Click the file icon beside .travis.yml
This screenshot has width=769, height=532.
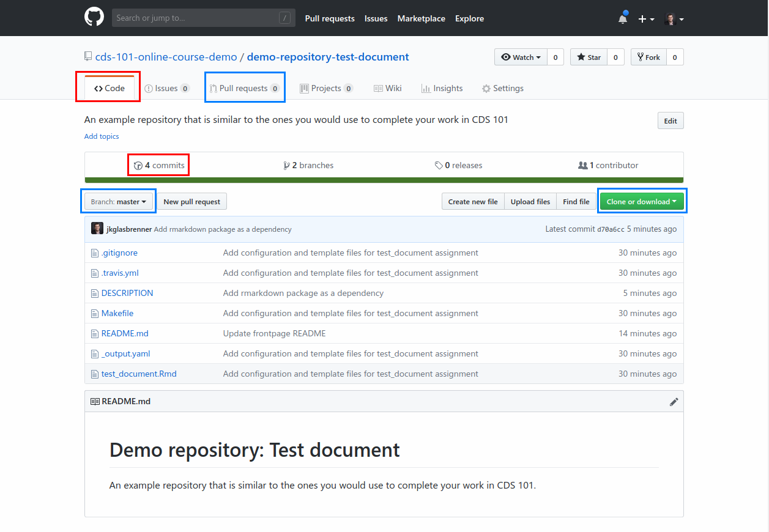click(x=95, y=273)
